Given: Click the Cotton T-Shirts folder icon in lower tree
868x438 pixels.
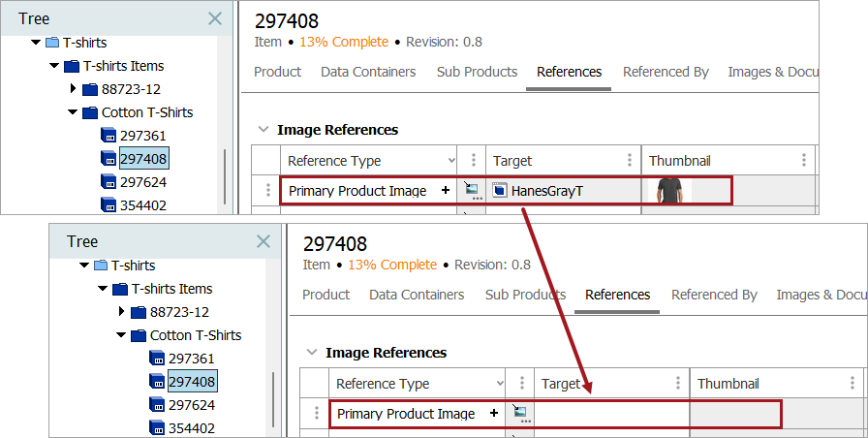Looking at the screenshot, I should [137, 335].
